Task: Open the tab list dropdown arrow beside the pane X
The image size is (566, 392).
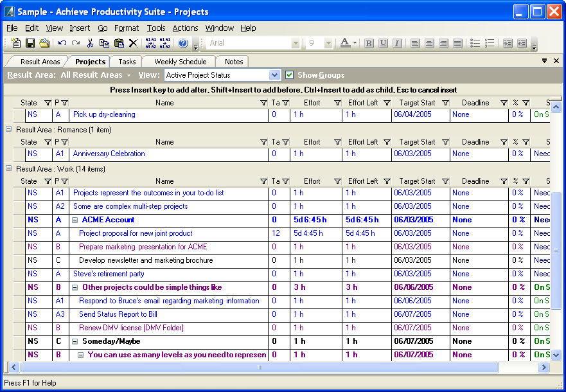Action: 544,60
